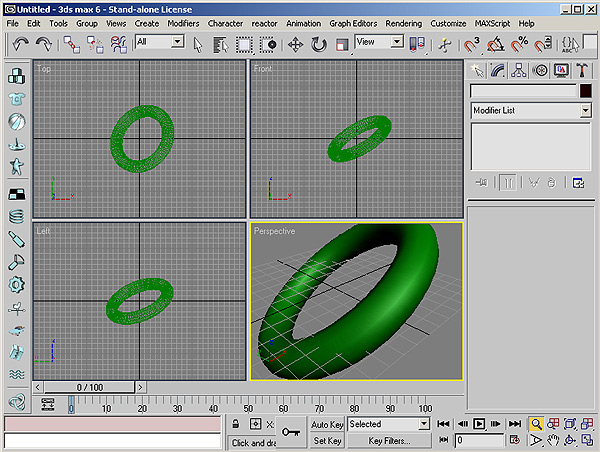Toggle Auto Key animation mode
The height and width of the screenshot is (452, 600).
[327, 424]
